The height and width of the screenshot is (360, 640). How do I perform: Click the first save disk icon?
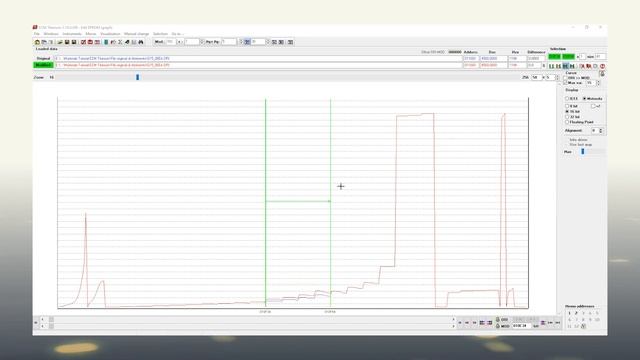[x=67, y=42]
